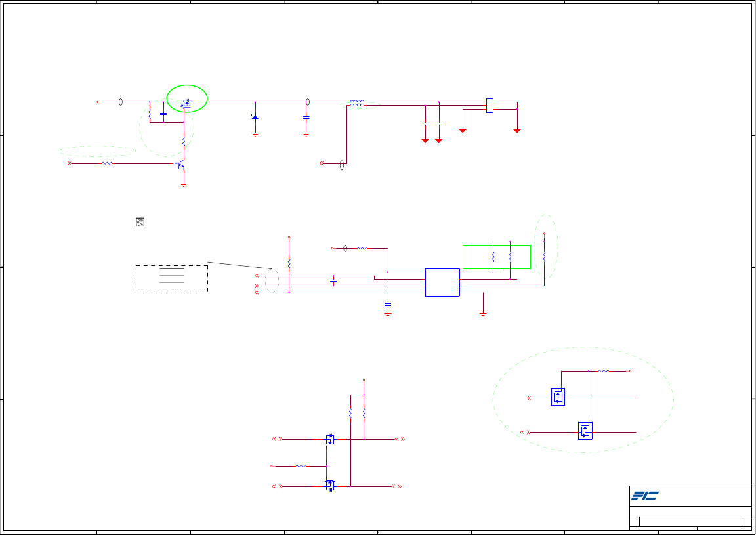
Task: Click the FIC logo in the title block
Action: click(645, 496)
